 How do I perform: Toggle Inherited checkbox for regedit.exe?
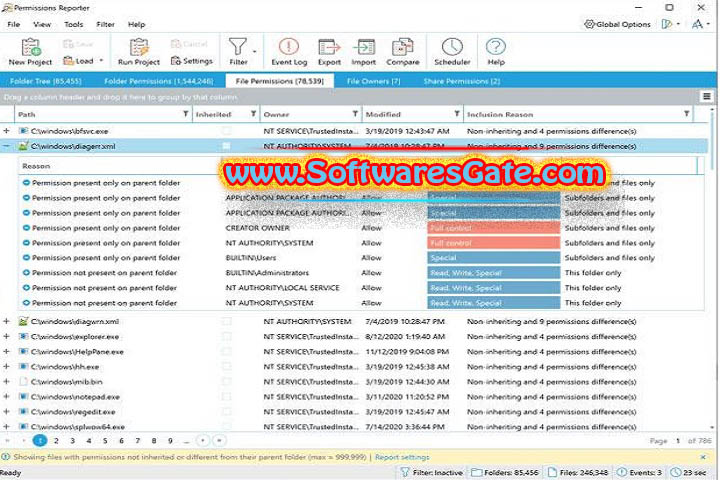pyautogui.click(x=226, y=412)
